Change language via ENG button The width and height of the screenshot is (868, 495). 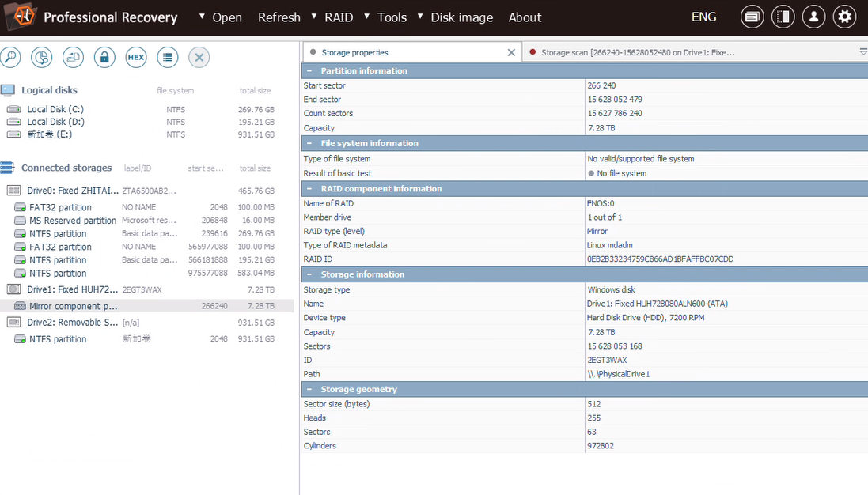coord(703,17)
